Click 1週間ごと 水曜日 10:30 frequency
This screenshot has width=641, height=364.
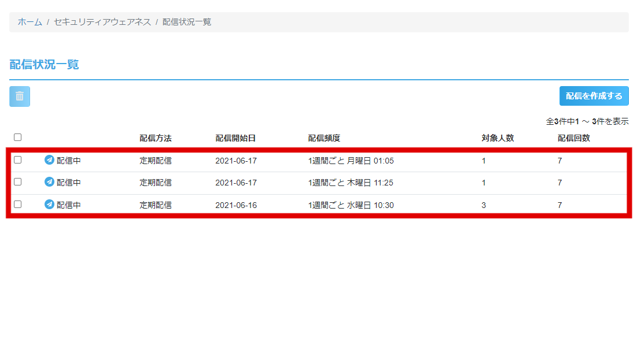tap(351, 205)
